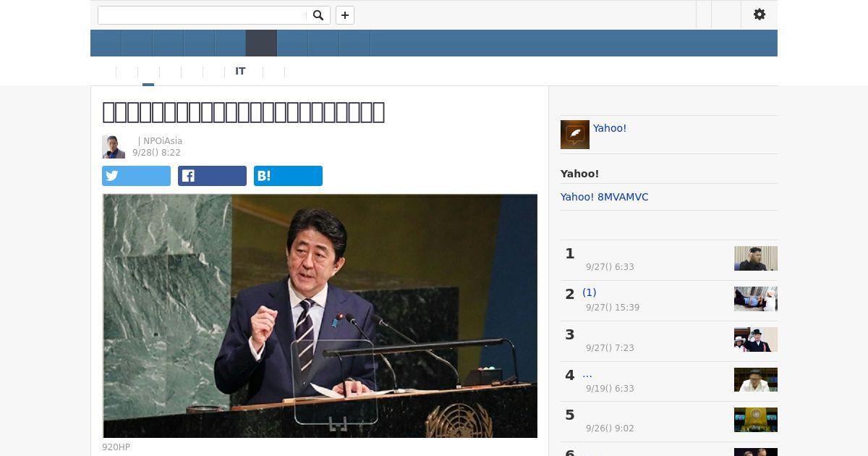Click the bold Yahoo! heading text

(x=579, y=174)
